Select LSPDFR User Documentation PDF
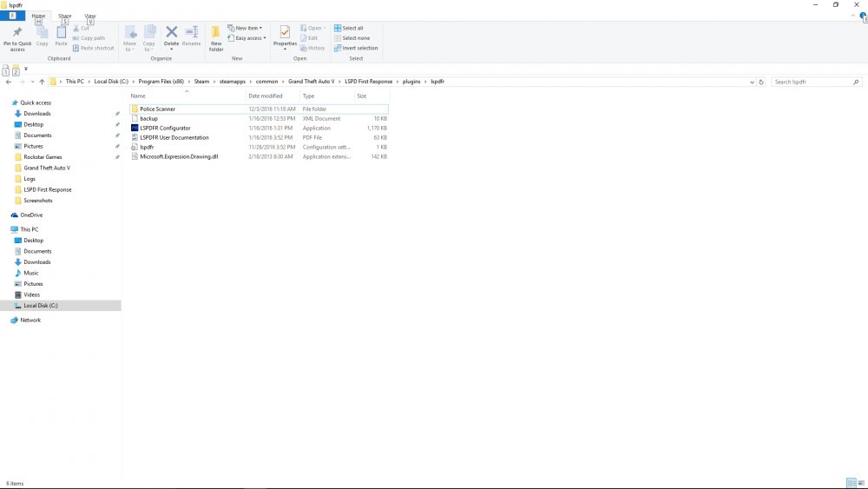Image resolution: width=868 pixels, height=489 pixels. pos(259,137)
